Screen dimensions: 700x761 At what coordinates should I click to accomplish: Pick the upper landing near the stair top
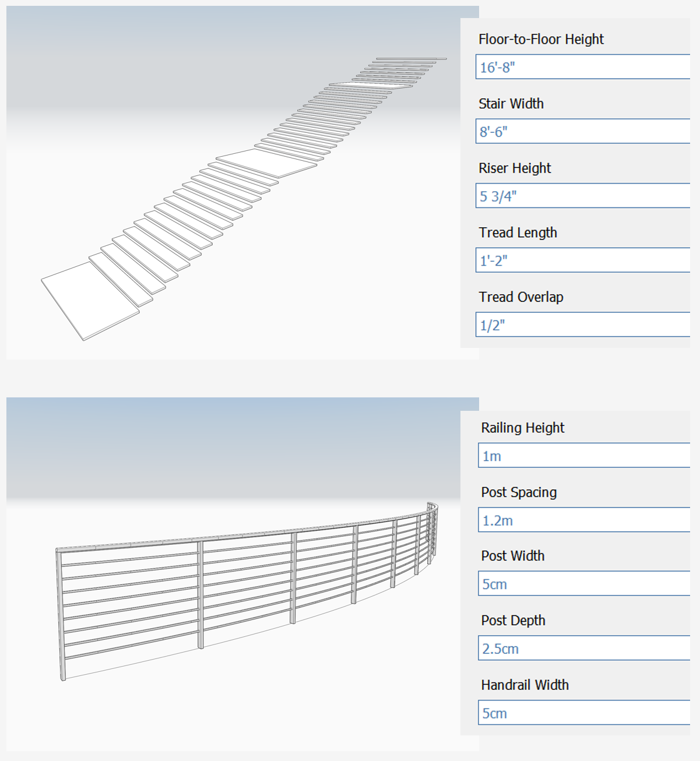click(371, 86)
